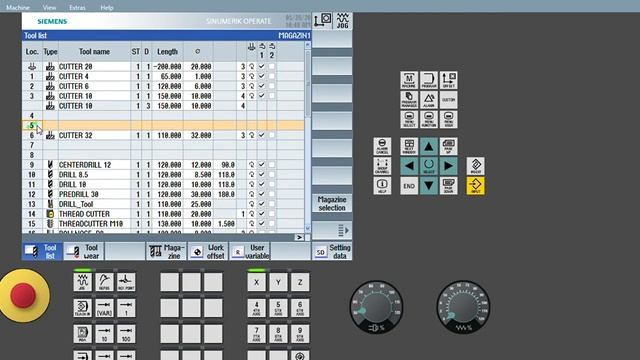Select the increment 100 key
640x360 pixels.
(126, 334)
